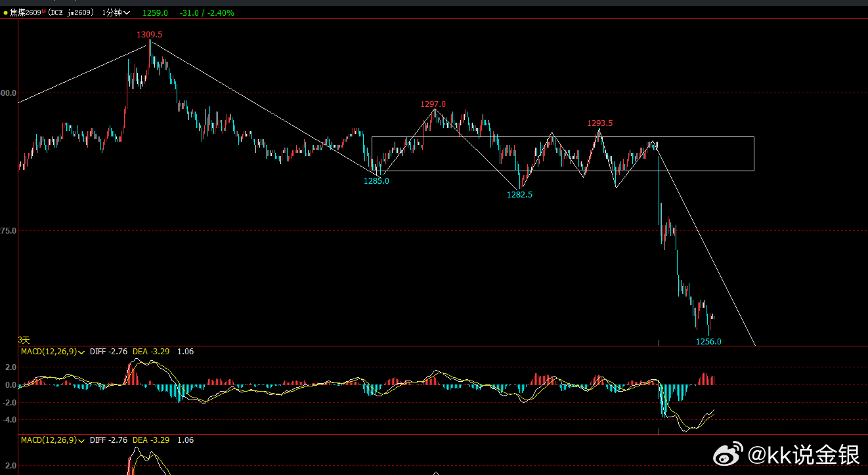
Task: Click the 1297.0 peak price label
Action: [x=433, y=104]
